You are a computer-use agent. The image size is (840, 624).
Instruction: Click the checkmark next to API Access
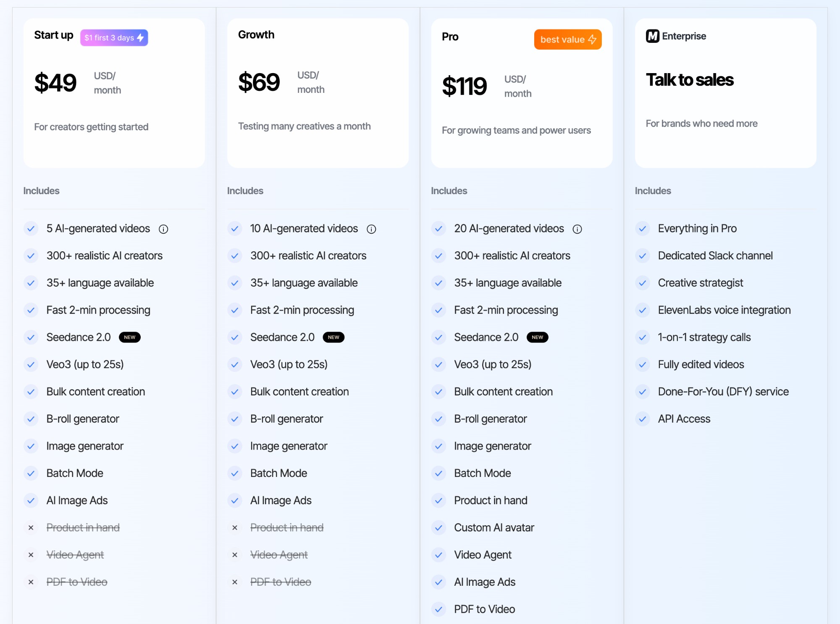643,419
